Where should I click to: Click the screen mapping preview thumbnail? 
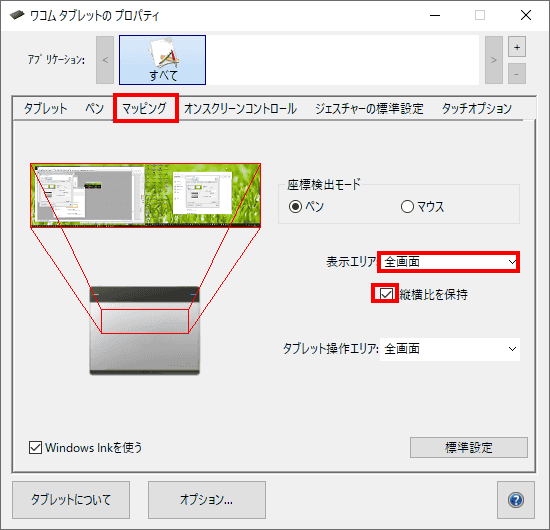pos(145,195)
